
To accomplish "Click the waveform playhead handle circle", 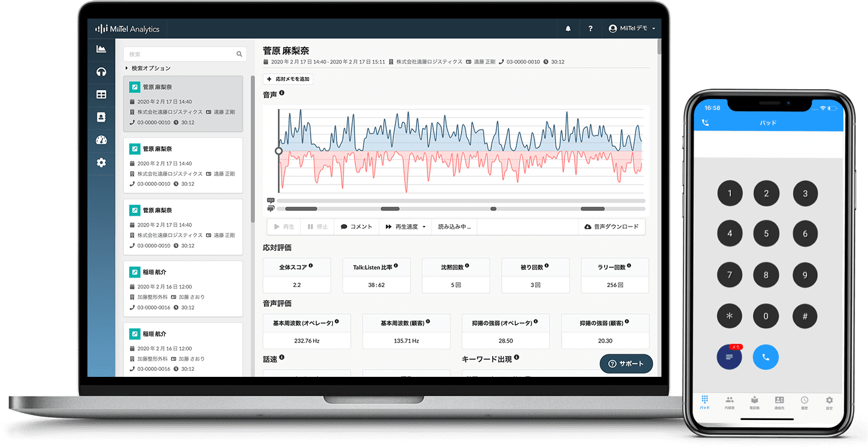I will tap(278, 151).
